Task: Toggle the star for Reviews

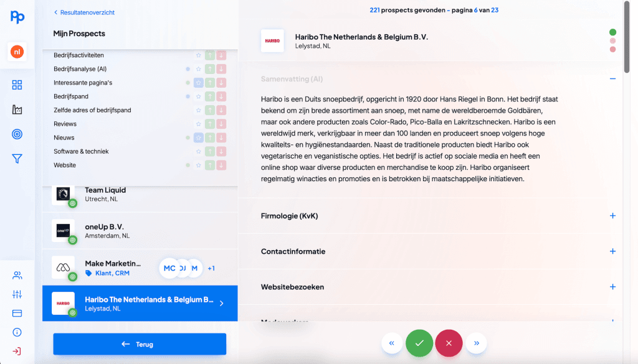Action: tap(198, 124)
